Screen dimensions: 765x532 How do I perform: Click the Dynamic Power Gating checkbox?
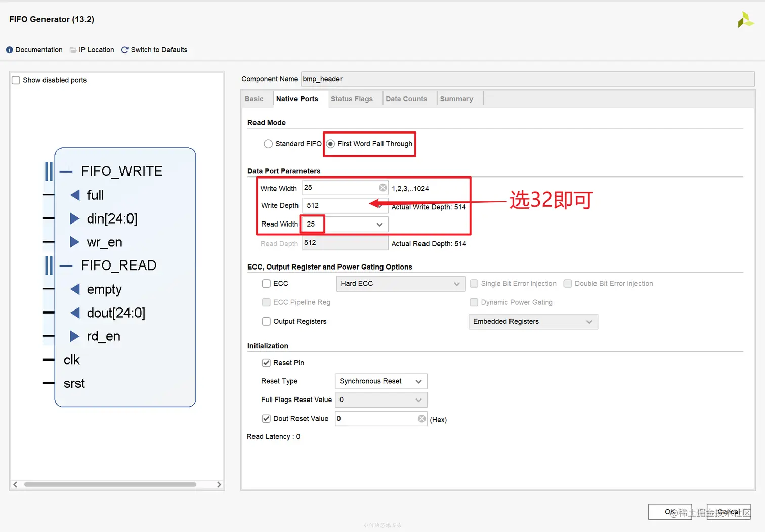[x=474, y=302]
